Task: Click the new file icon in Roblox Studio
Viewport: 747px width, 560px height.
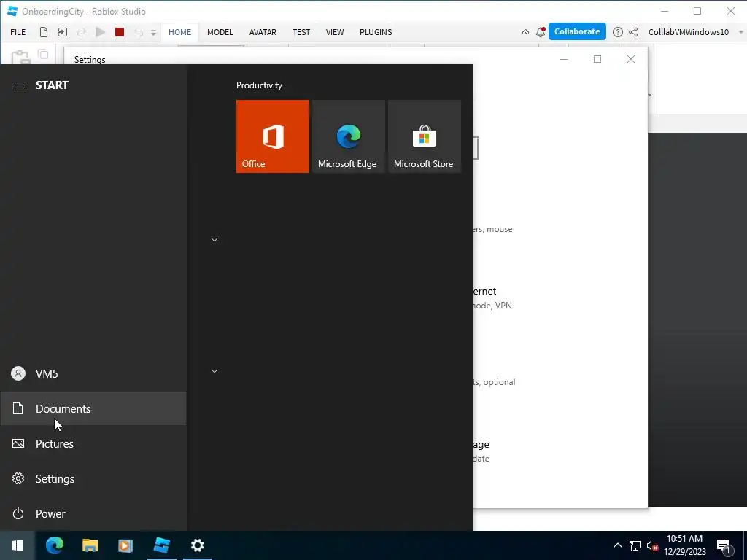Action: tap(43, 32)
